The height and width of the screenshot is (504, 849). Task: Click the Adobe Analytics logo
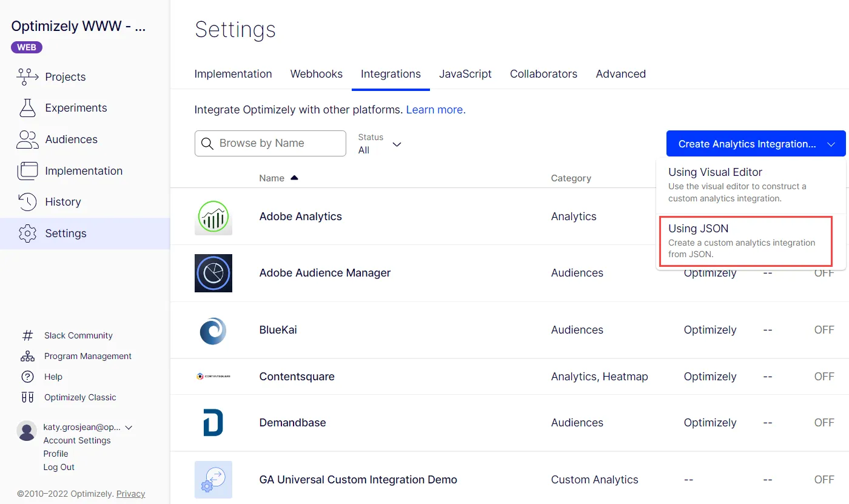[213, 217]
